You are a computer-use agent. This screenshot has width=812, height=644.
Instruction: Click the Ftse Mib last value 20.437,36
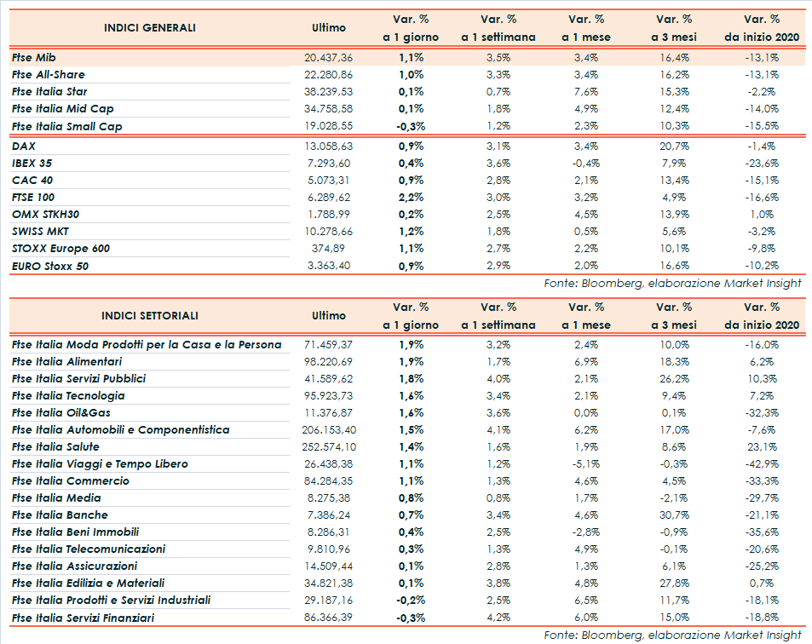coord(328,58)
